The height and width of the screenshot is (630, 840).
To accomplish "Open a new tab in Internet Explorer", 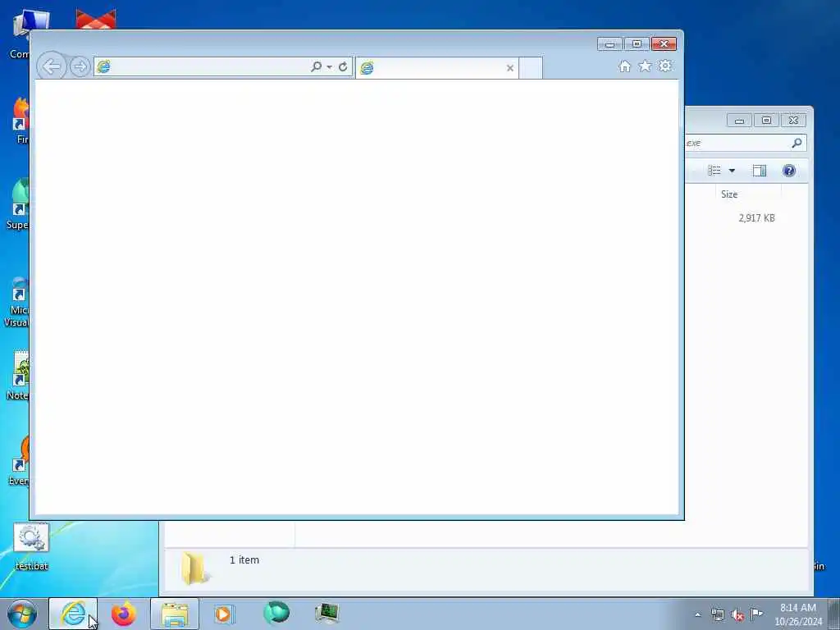I will point(531,68).
